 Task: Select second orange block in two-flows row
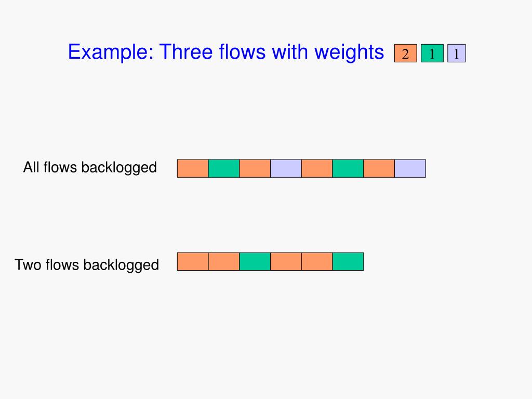tap(224, 262)
